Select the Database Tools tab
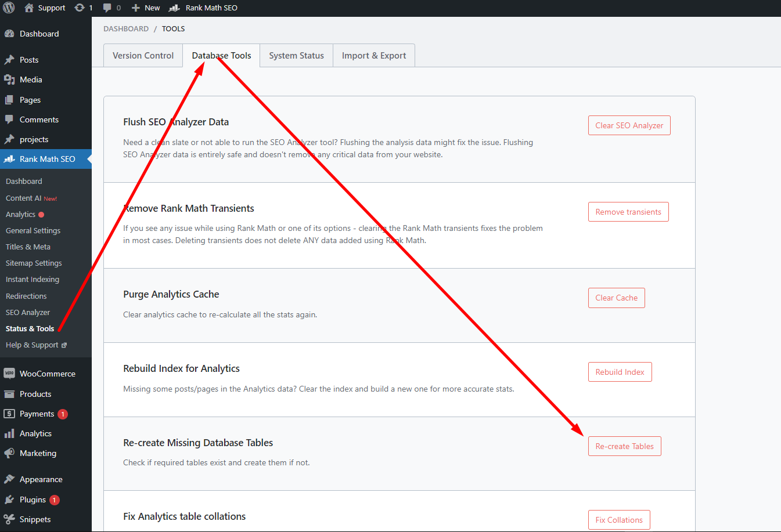Viewport: 781px width, 532px height. coord(222,56)
